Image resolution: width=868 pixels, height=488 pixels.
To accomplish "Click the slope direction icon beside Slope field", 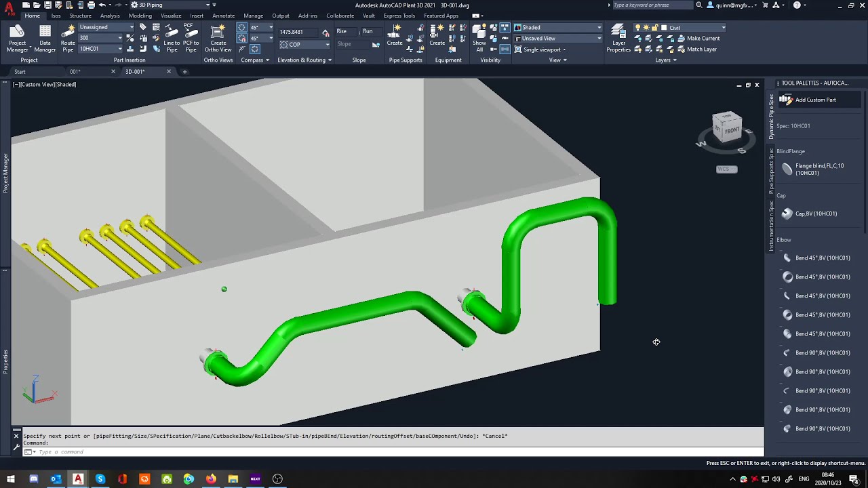I will point(376,45).
